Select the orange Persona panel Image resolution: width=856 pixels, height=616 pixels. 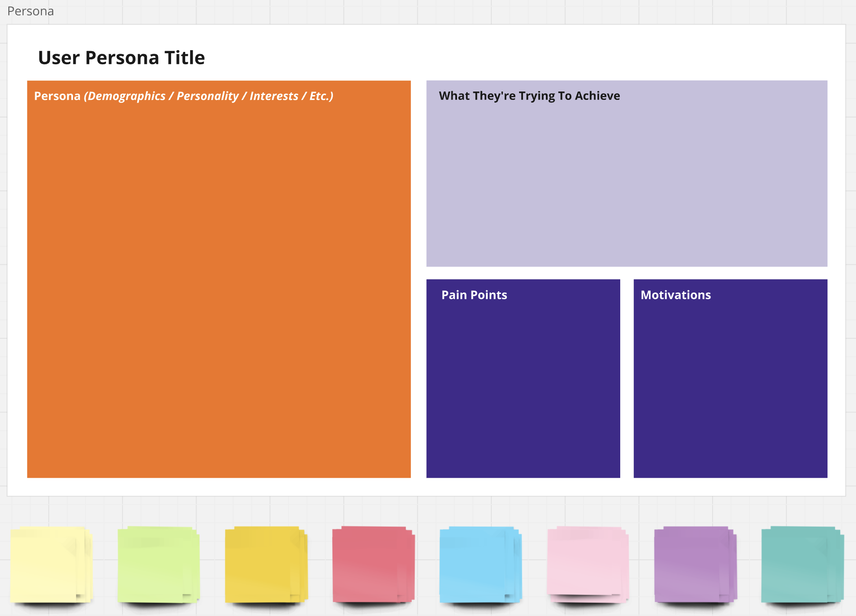[x=219, y=279]
